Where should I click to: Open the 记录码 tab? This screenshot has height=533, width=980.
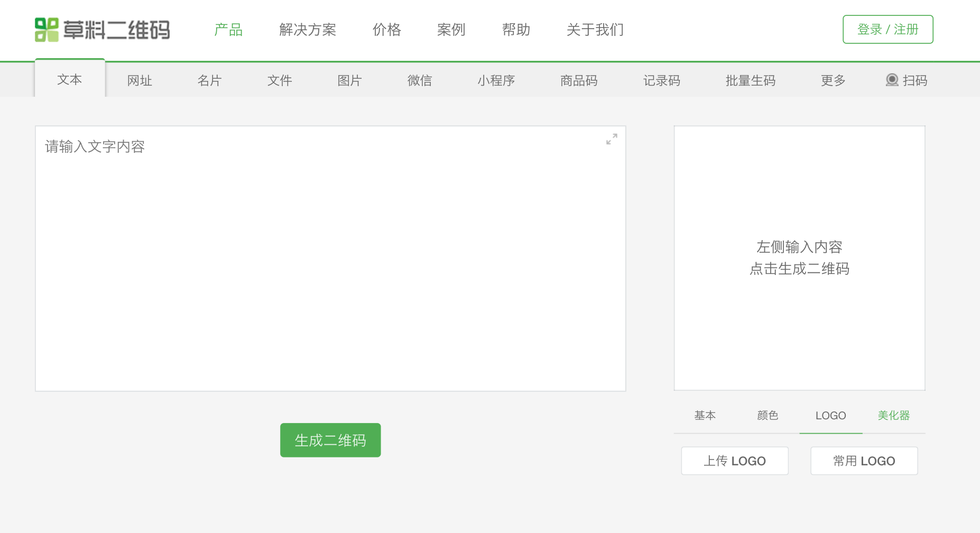pyautogui.click(x=662, y=80)
